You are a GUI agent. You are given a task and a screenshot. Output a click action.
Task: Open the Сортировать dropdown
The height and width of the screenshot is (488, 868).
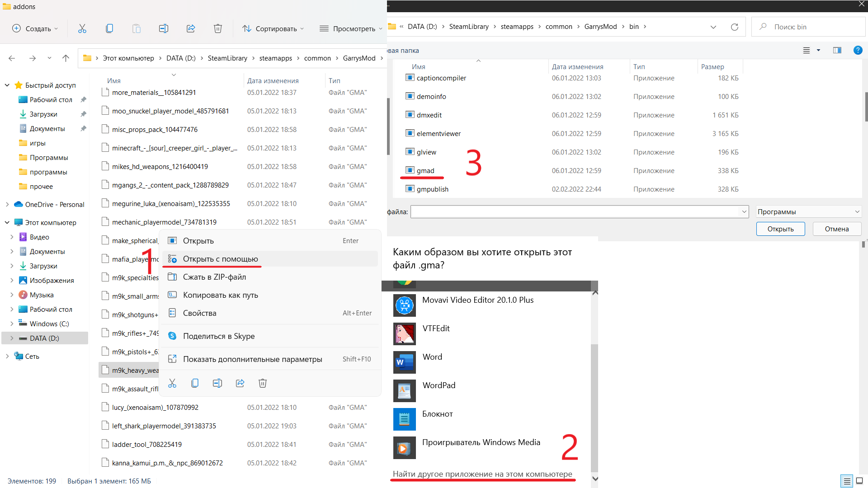pos(273,28)
